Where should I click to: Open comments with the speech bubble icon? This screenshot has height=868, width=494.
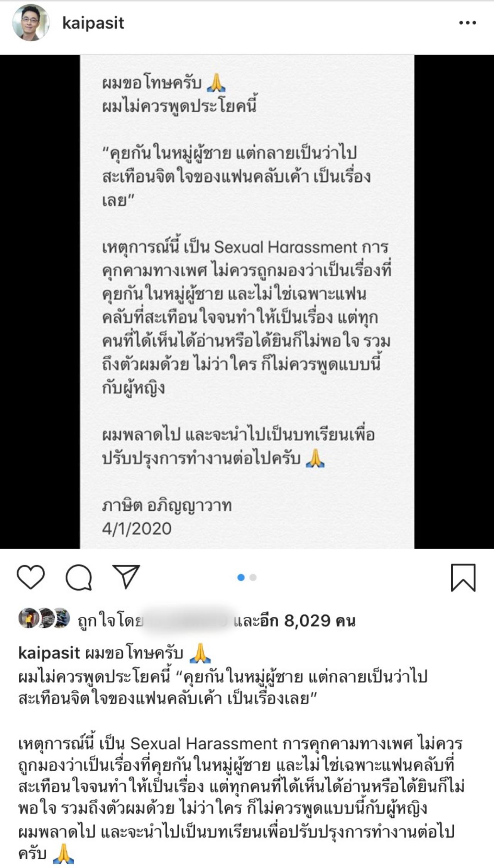[79, 577]
